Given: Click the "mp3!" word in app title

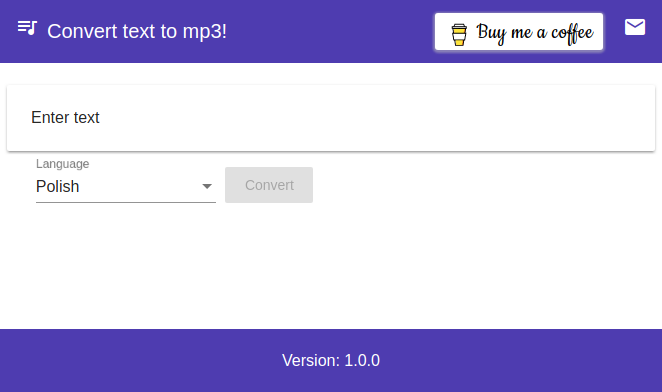Looking at the screenshot, I should click(205, 32).
